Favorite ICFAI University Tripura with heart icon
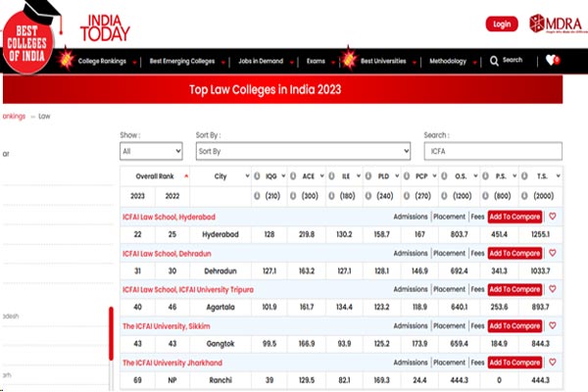Viewport: 588px width, 392px height. tap(553, 289)
